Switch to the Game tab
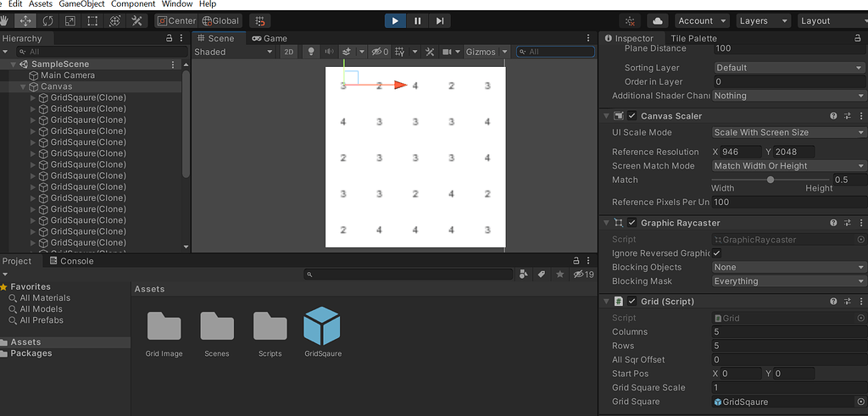868x416 pixels. pos(270,38)
